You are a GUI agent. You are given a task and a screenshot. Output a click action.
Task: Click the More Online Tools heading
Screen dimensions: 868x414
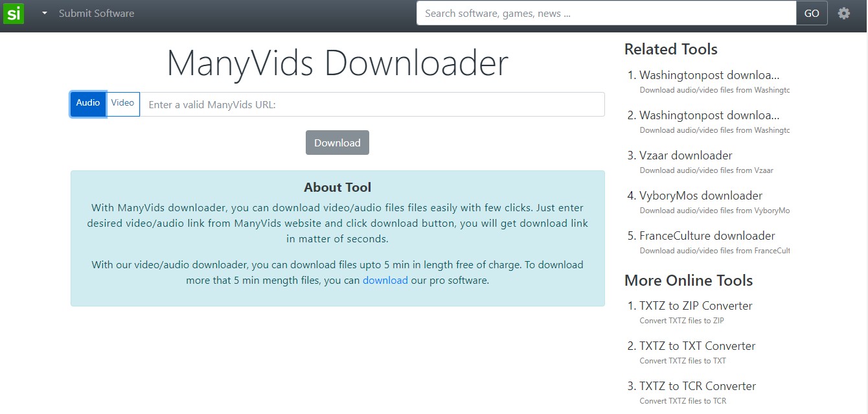pos(689,281)
